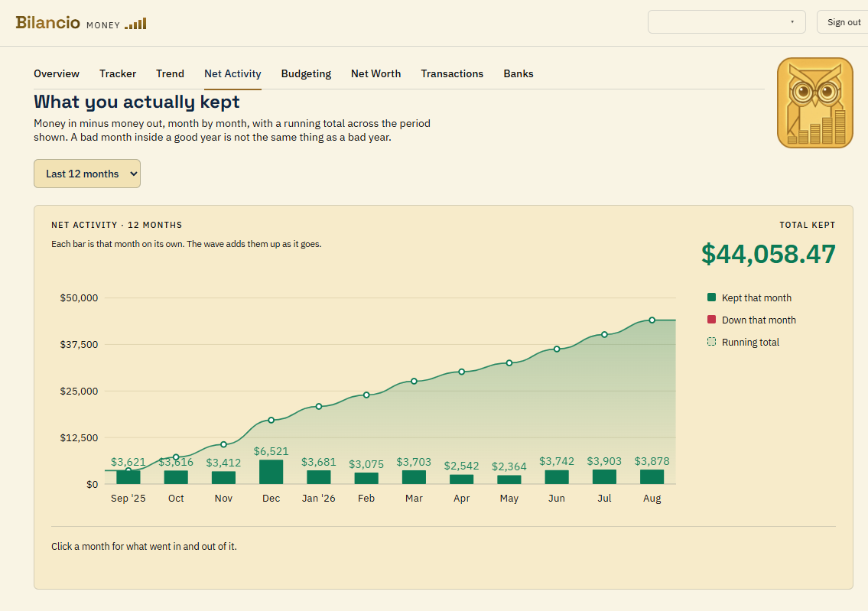
Task: Click the NET ACTIVITY · 12 MONTHS title
Action: pos(117,225)
